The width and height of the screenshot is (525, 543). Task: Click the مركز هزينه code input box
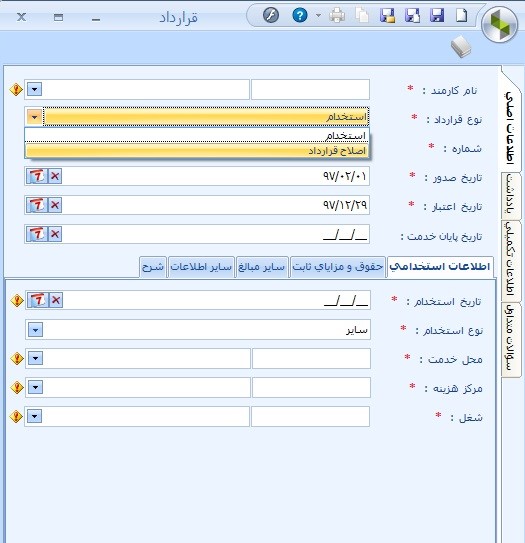point(311,387)
